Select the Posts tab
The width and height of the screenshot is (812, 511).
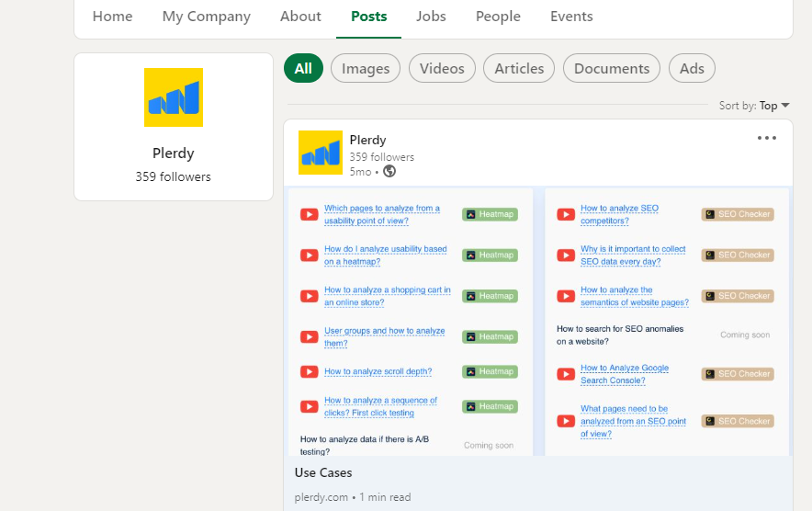[368, 17]
